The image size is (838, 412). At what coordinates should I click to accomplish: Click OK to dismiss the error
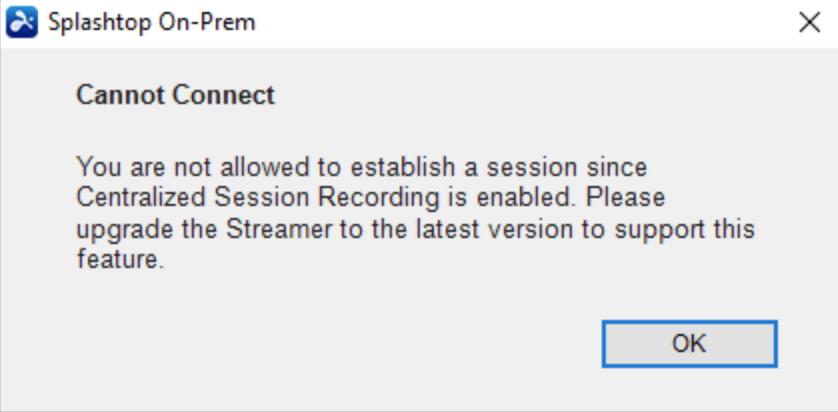[689, 344]
